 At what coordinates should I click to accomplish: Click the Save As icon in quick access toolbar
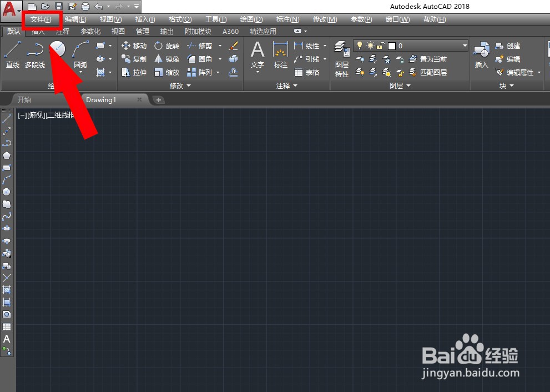[x=72, y=6]
